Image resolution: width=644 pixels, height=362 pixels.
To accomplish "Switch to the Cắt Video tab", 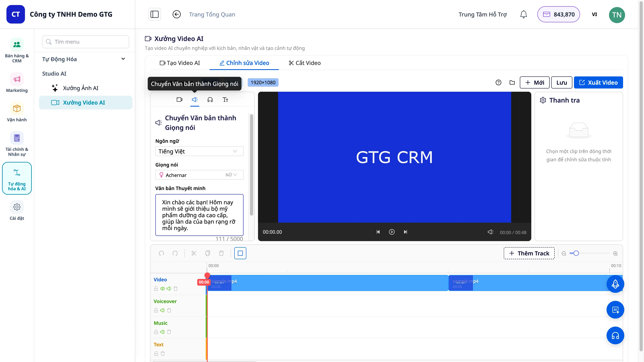I will (304, 63).
